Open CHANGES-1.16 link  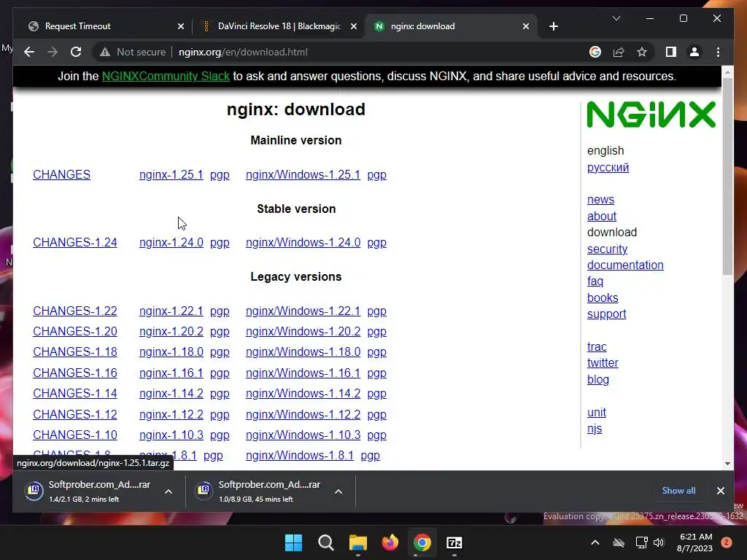click(75, 373)
